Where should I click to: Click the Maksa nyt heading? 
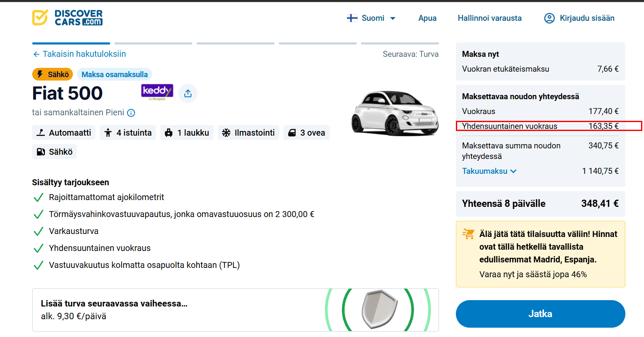click(480, 54)
